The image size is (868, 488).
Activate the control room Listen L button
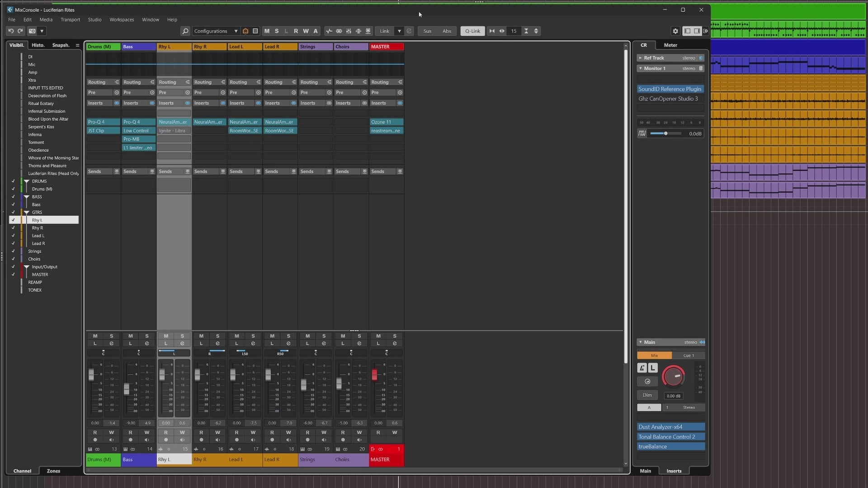point(653,368)
